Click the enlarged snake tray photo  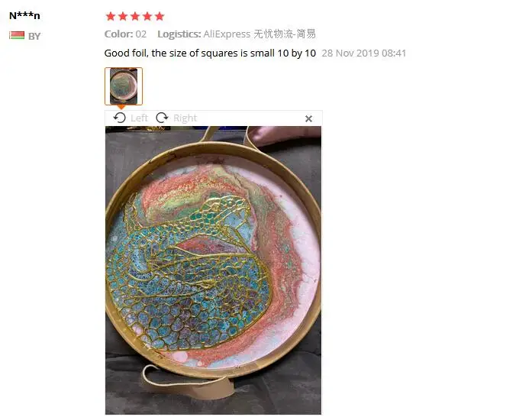coord(213,270)
